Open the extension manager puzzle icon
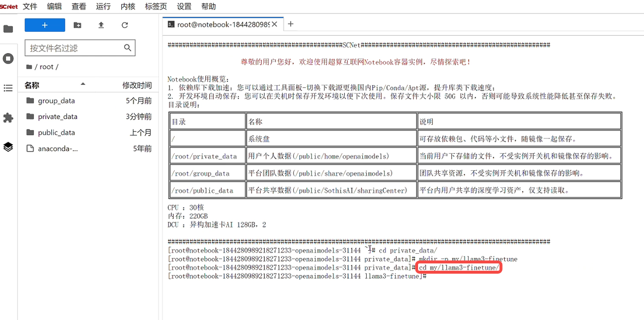 [x=8, y=118]
